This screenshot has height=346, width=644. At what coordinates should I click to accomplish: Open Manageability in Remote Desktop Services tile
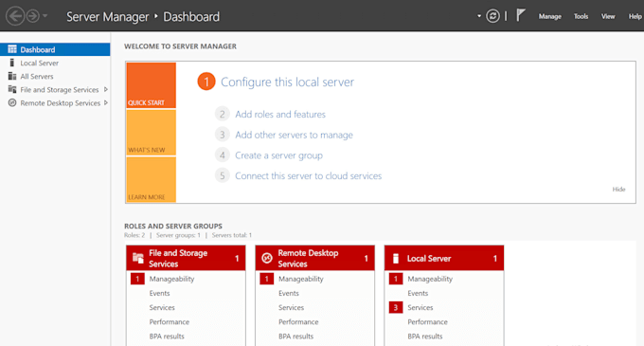coord(300,279)
